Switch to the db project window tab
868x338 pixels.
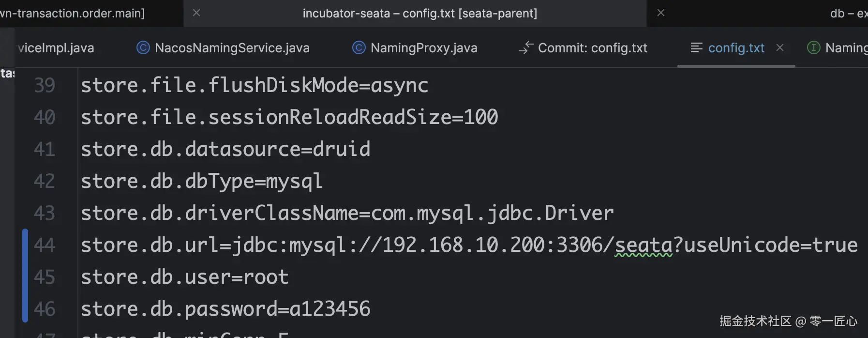pyautogui.click(x=848, y=13)
